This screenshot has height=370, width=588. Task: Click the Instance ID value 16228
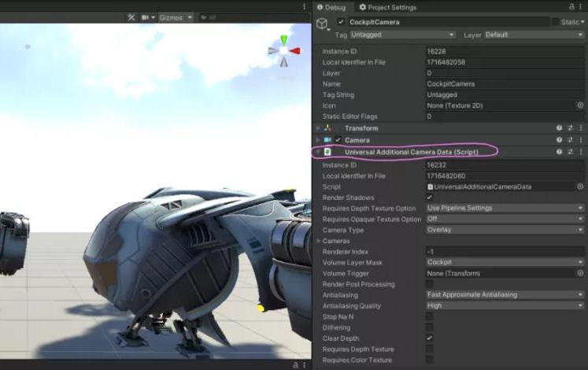pos(505,51)
